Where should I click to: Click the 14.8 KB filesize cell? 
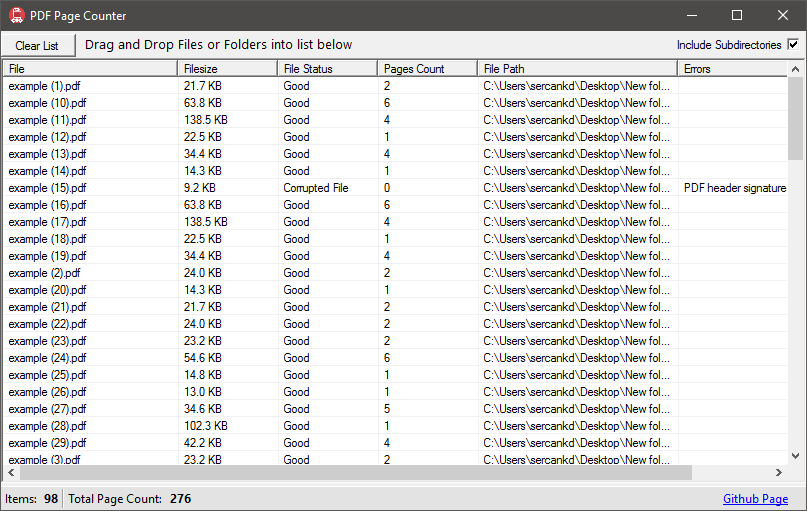pos(203,375)
